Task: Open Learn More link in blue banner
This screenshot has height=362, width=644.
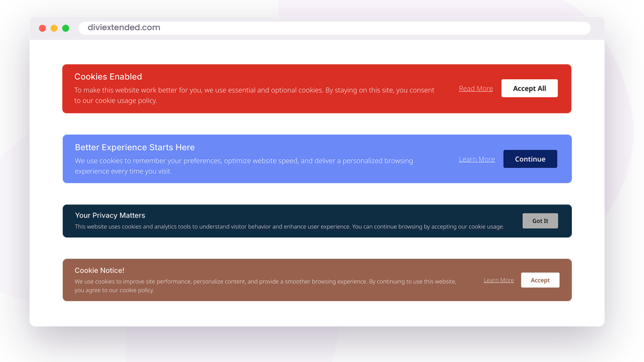Action: coord(477,159)
